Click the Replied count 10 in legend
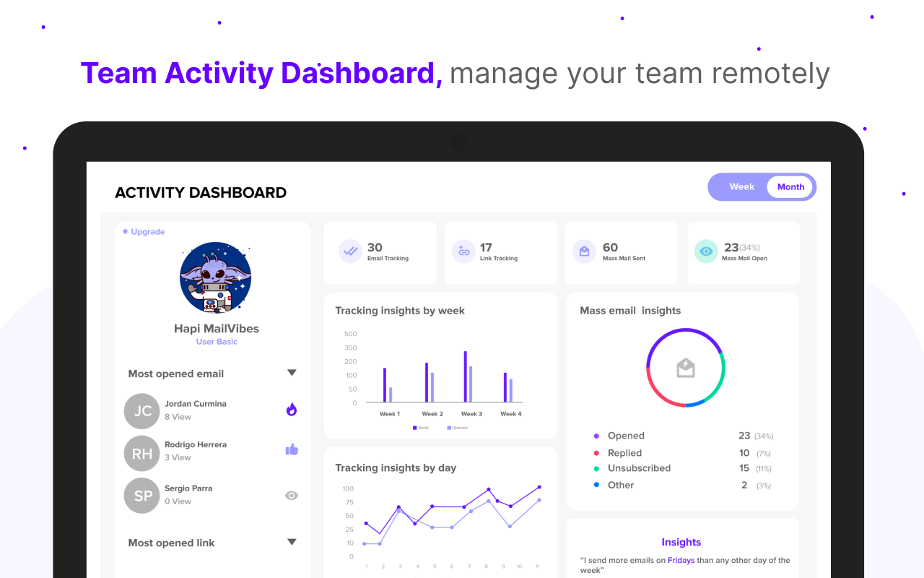 744,453
